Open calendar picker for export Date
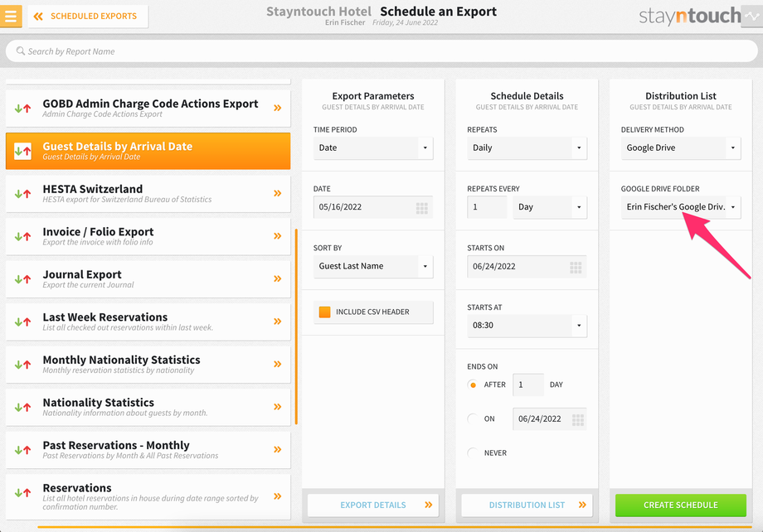Screen dimensions: 763x532 click(x=422, y=209)
